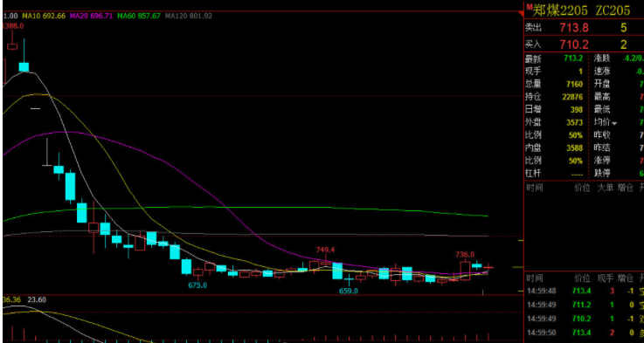Image resolution: width=644 pixels, height=343 pixels.
Task: Click the 增仓 header in upper list
Action: (x=625, y=188)
